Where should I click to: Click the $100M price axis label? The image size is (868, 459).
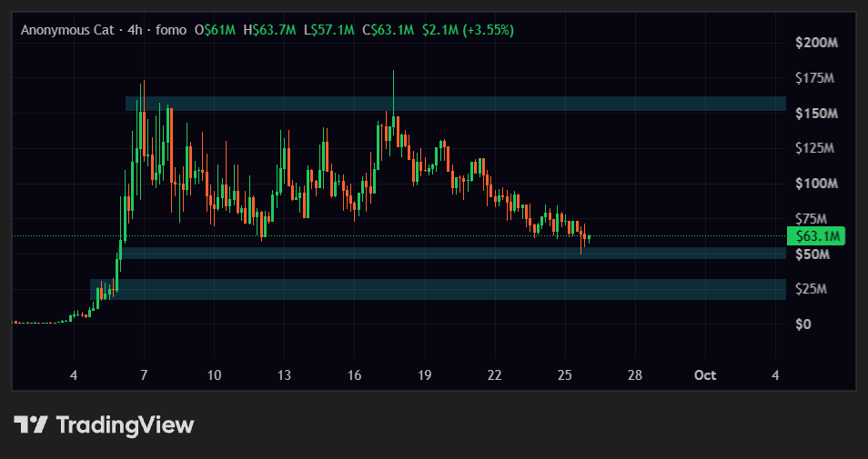coord(816,184)
